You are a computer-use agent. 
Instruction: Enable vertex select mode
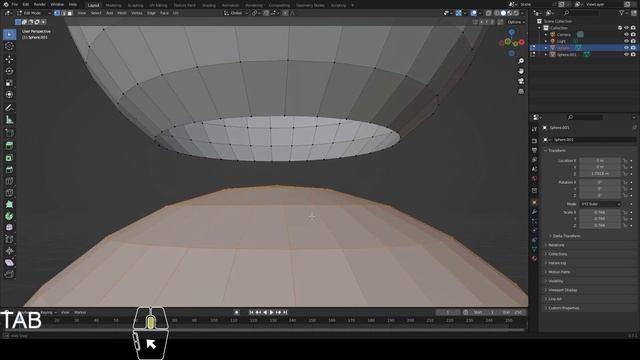point(57,13)
